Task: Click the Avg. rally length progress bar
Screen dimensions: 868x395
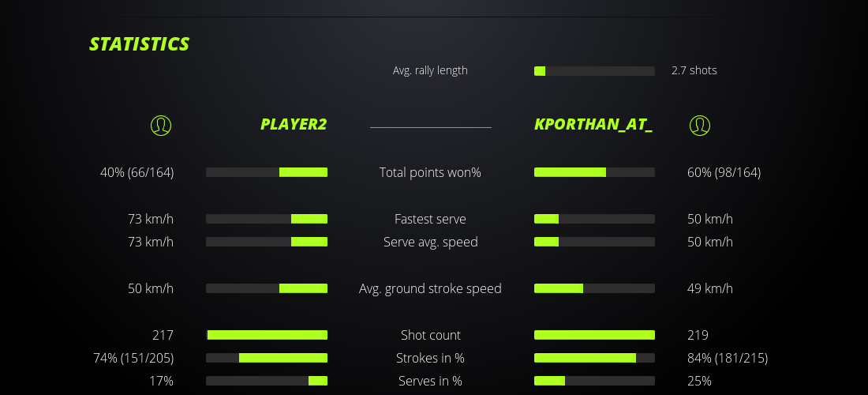Action: [x=594, y=71]
